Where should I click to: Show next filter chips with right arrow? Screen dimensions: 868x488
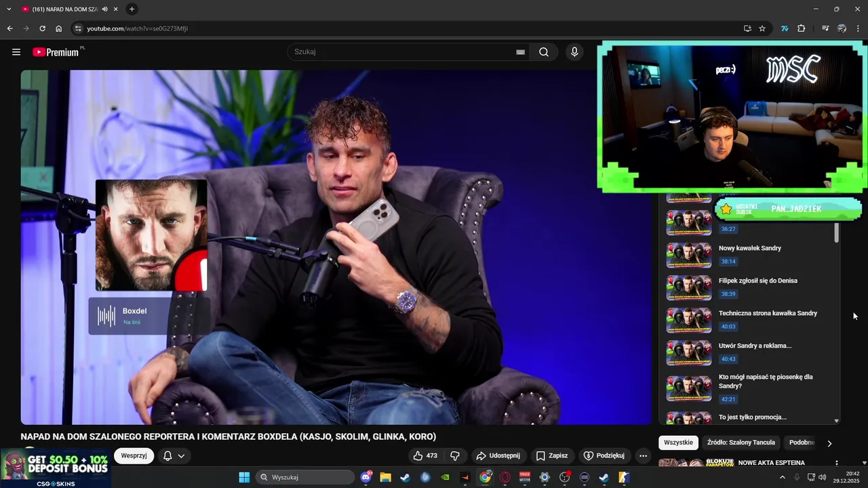829,443
